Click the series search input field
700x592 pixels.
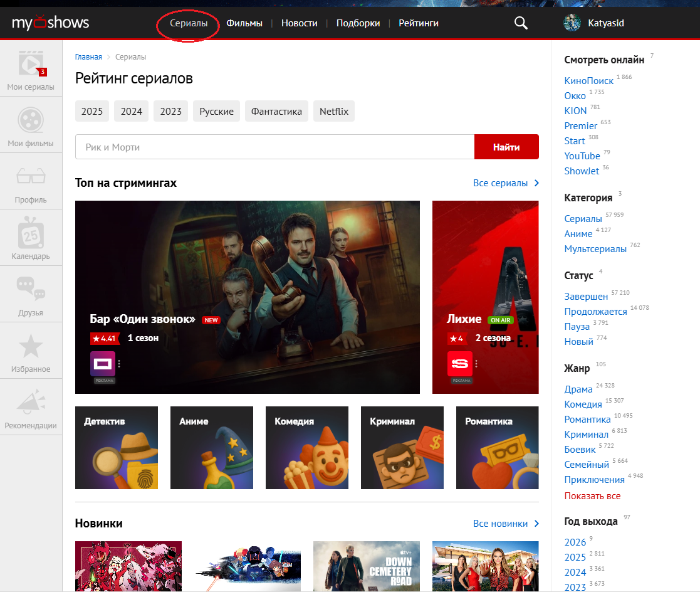point(274,147)
